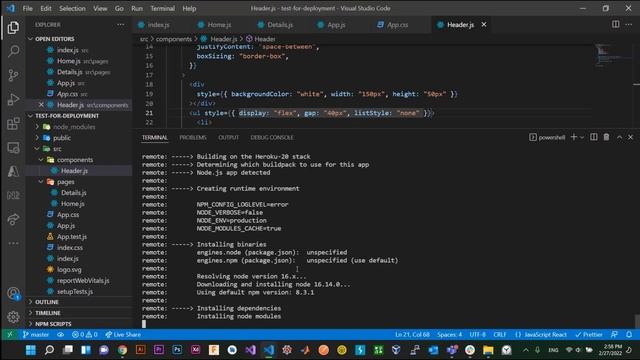640x360 pixels.
Task: Synchronize changes icon in status bar
Action: (60, 335)
